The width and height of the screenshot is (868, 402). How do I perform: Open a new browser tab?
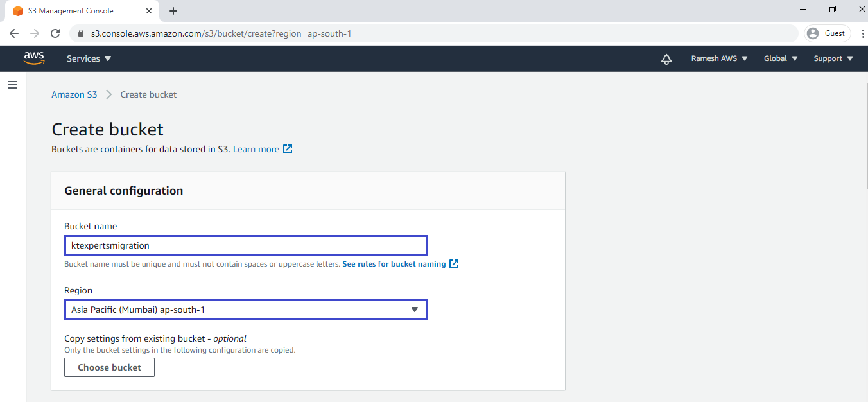(173, 11)
